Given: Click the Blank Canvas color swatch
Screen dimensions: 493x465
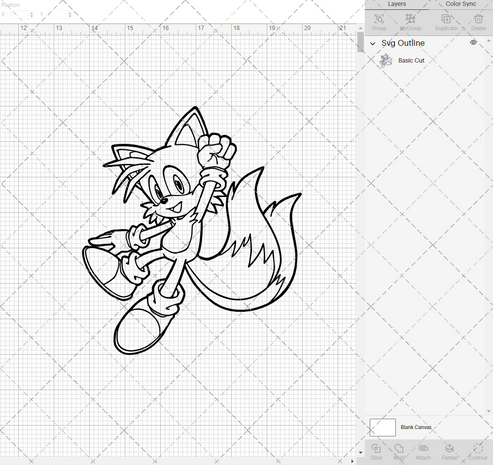Looking at the screenshot, I should coord(382,427).
